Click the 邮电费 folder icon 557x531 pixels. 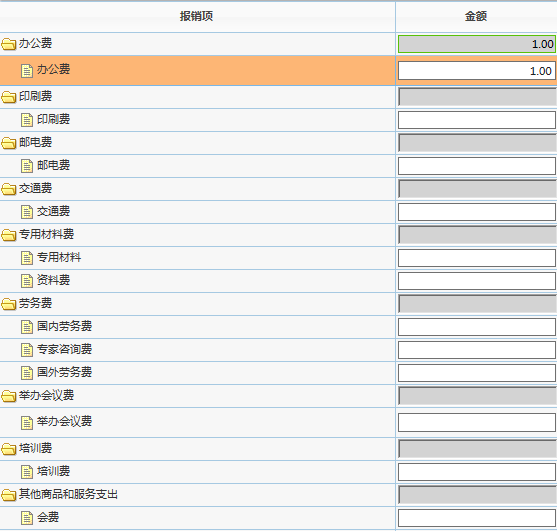[9, 143]
